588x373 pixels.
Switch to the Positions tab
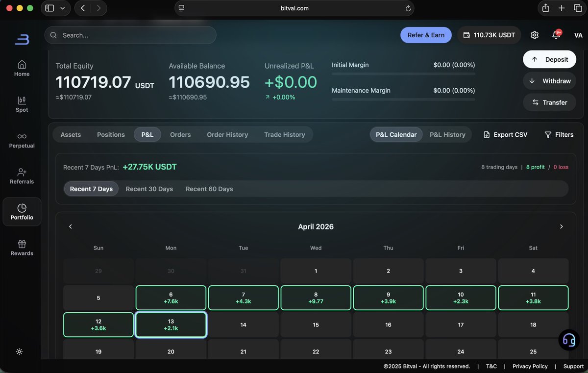111,134
